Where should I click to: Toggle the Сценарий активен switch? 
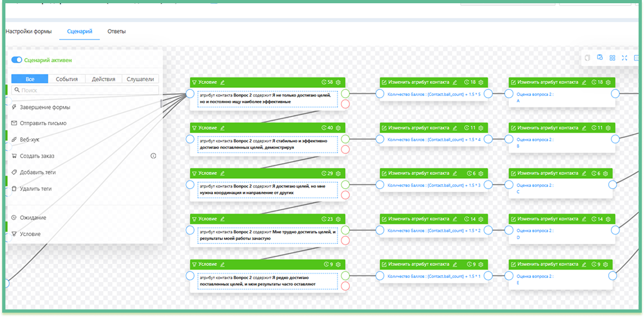tap(16, 60)
